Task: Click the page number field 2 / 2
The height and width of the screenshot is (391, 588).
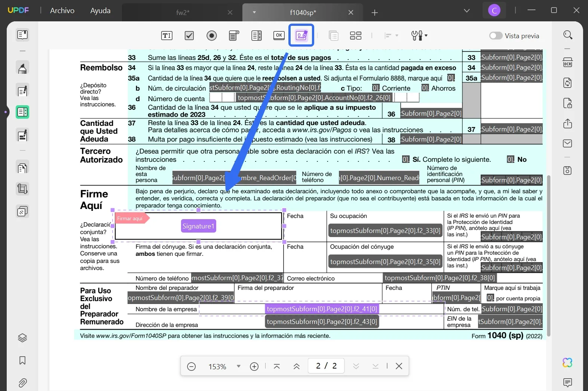Action: point(326,366)
